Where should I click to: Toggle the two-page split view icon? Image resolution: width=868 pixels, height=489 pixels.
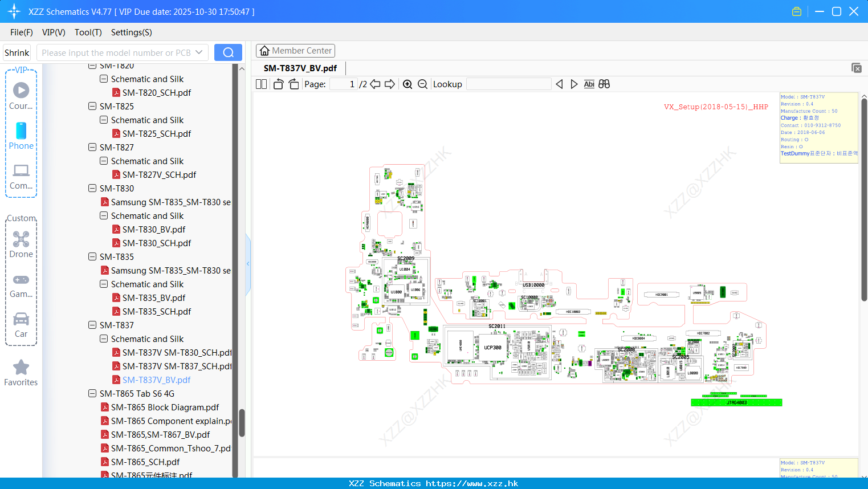click(x=261, y=84)
